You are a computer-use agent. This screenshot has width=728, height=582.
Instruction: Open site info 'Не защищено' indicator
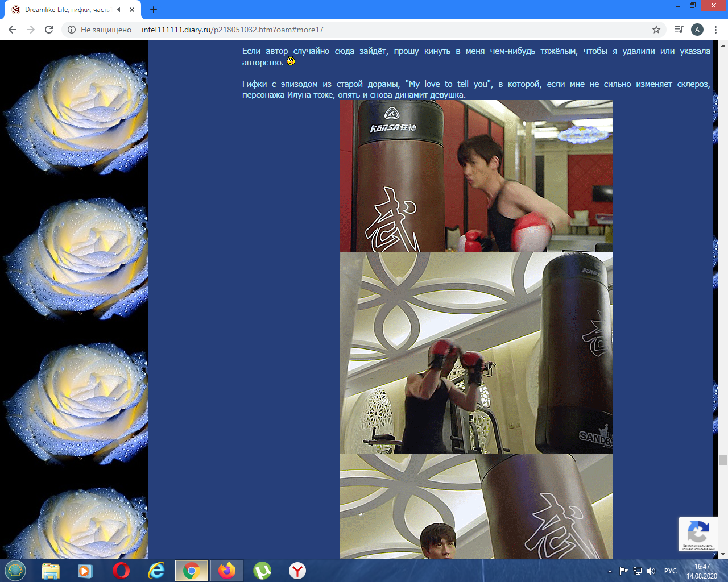pos(100,30)
